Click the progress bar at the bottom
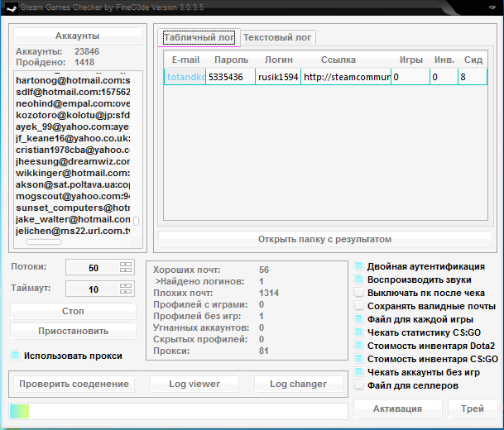504x430 pixels. click(179, 411)
